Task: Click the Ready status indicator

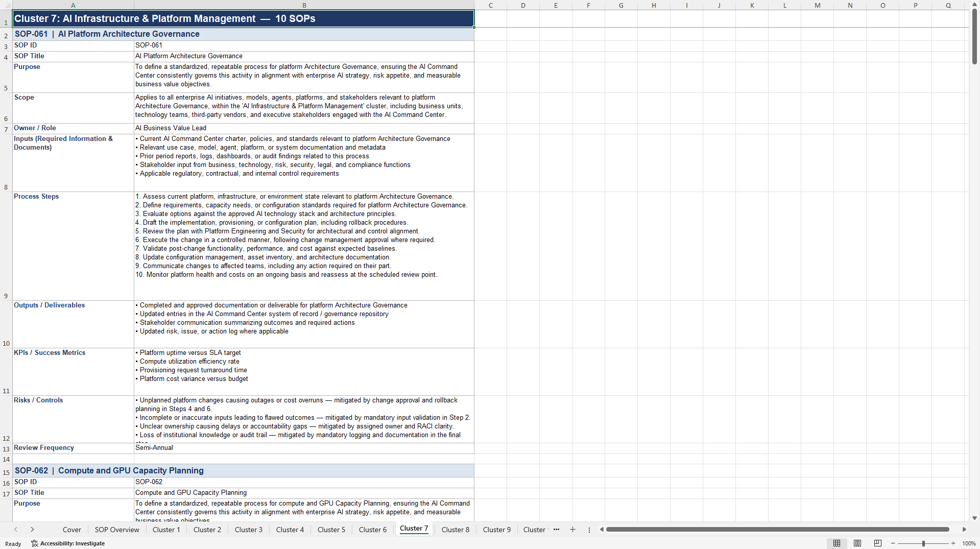Action: pyautogui.click(x=13, y=543)
